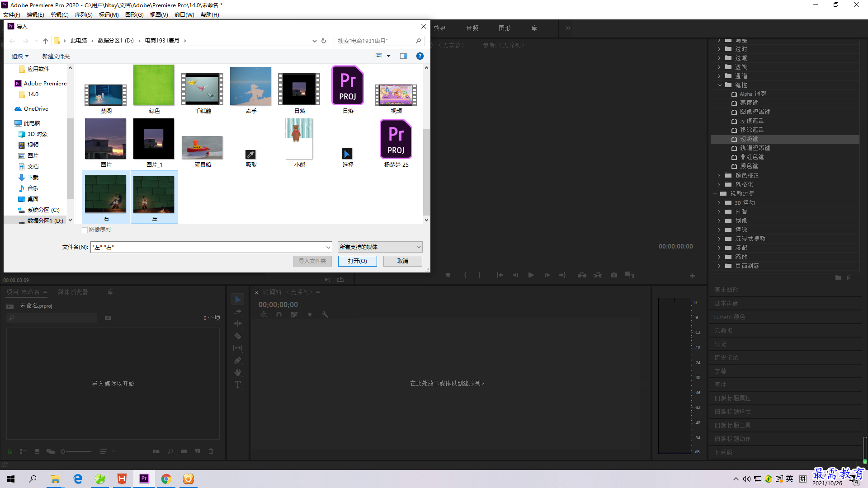Open the 窗口(W) menu
868x488 pixels.
point(184,14)
